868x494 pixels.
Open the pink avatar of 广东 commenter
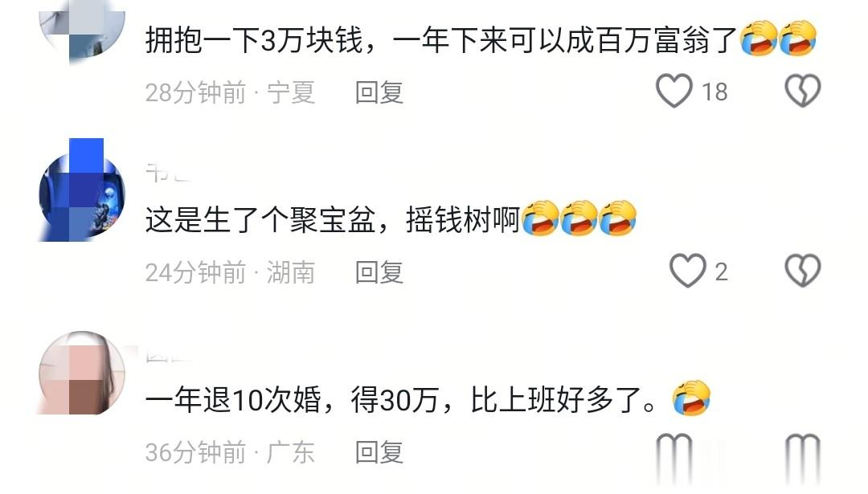coord(82,373)
